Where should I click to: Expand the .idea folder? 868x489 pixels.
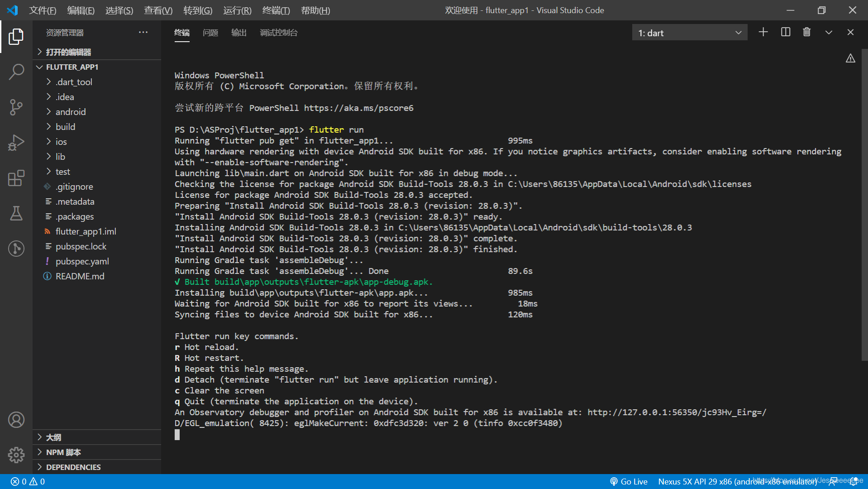point(97,97)
